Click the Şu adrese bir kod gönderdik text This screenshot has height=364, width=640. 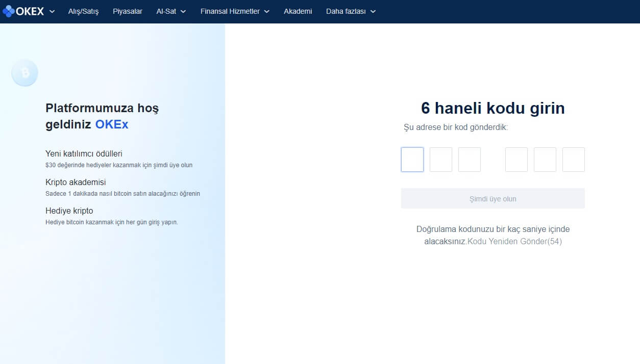click(456, 127)
